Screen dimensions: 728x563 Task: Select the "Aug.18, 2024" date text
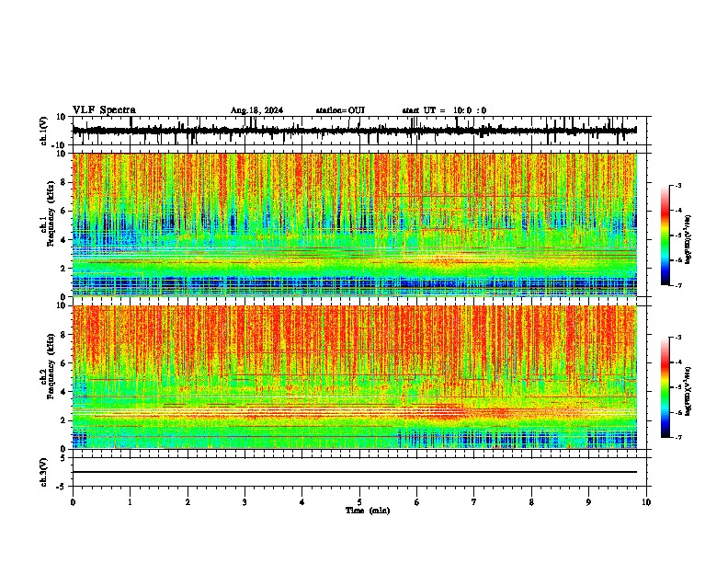tap(256, 110)
